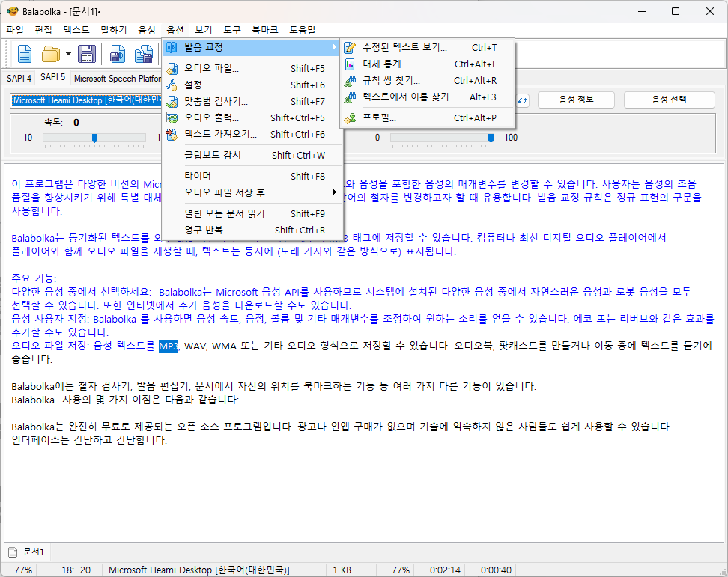This screenshot has width=728, height=577.
Task: Open the 북마크 menu
Action: pyautogui.click(x=265, y=30)
